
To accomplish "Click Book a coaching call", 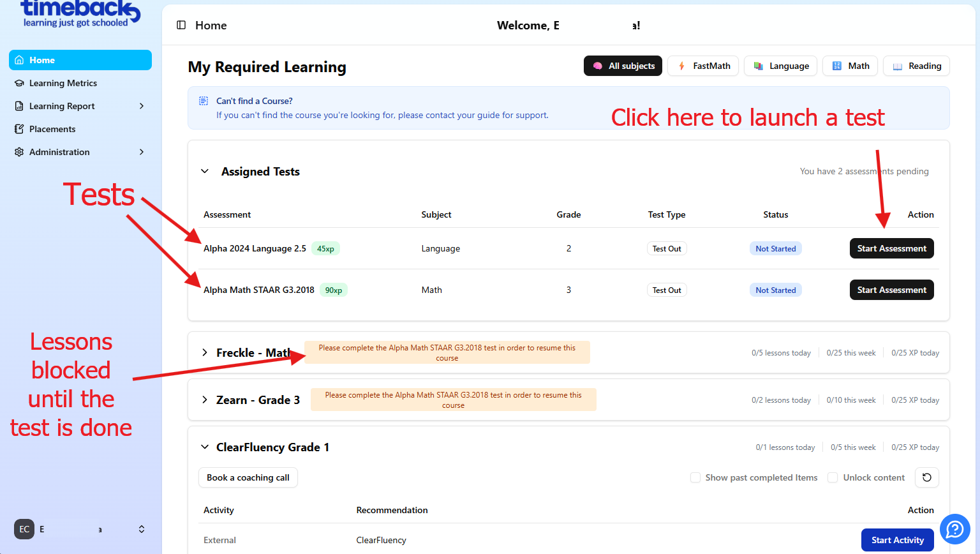I will [248, 477].
